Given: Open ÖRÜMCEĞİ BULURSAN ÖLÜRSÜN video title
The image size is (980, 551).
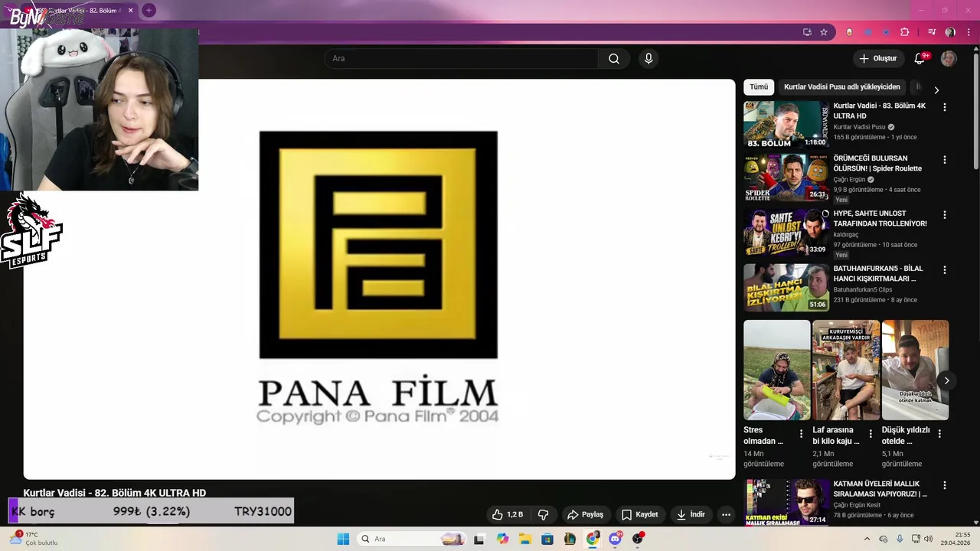Looking at the screenshot, I should (877, 163).
